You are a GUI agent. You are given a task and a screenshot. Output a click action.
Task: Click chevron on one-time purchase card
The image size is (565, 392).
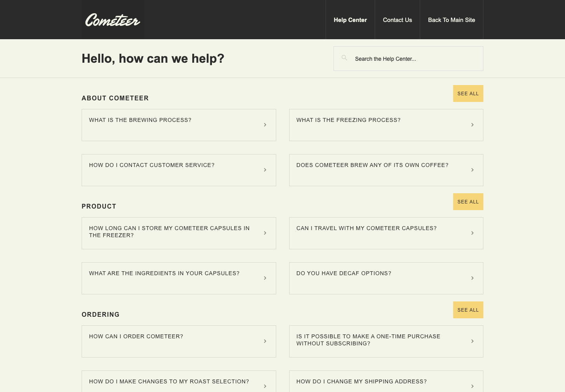pos(472,341)
